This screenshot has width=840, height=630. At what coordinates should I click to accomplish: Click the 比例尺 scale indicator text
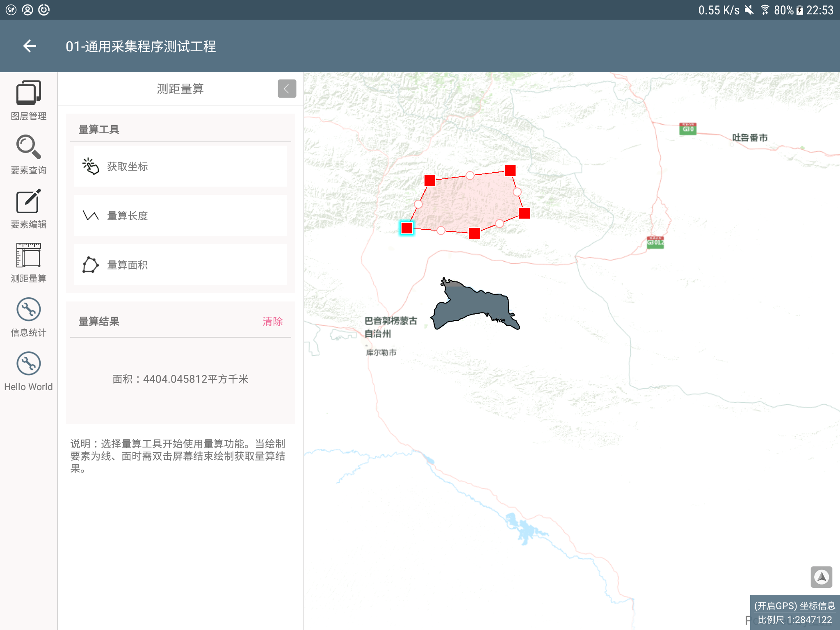(x=794, y=620)
